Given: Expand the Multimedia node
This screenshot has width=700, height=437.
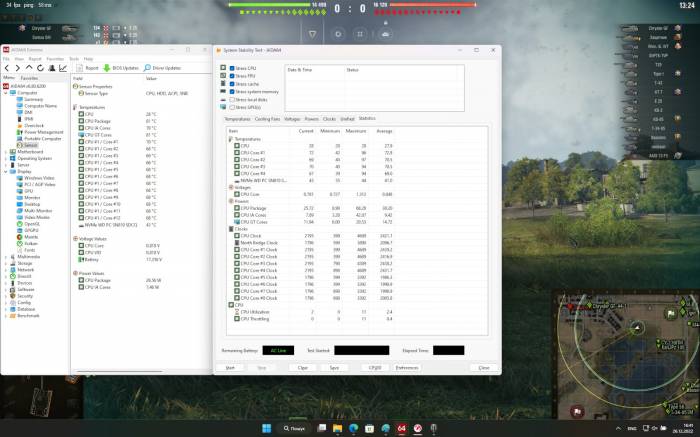Looking at the screenshot, I should [x=6, y=257].
